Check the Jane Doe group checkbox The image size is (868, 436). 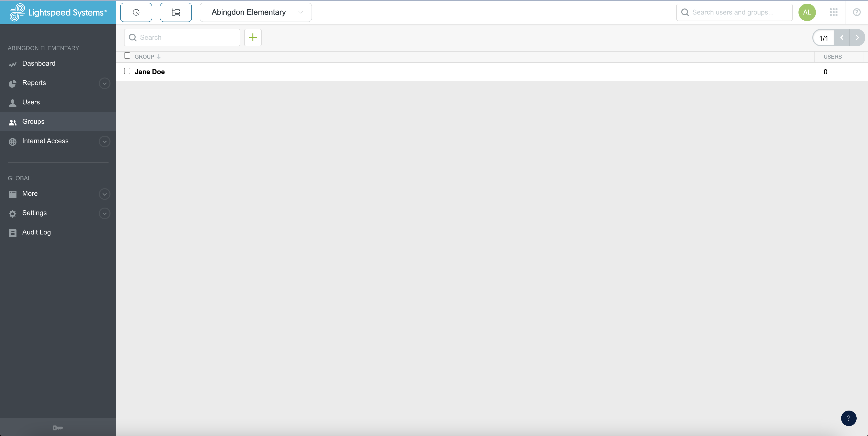pyautogui.click(x=127, y=71)
